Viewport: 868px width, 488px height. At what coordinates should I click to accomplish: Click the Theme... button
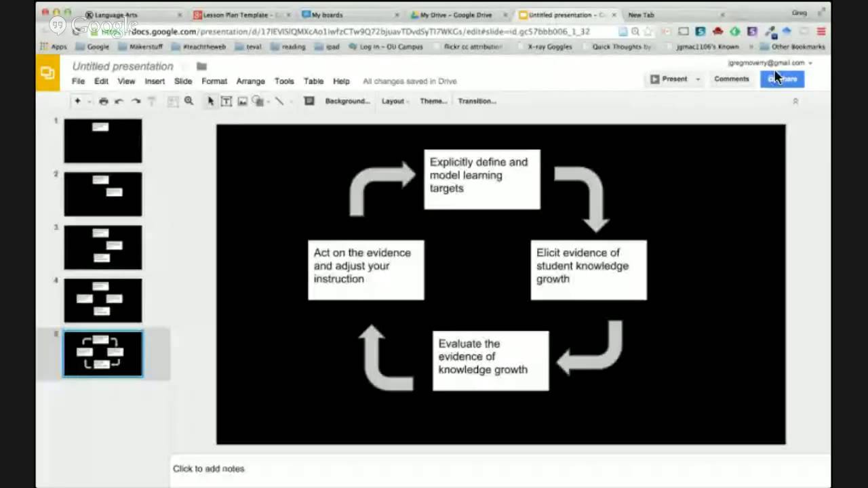pyautogui.click(x=433, y=101)
